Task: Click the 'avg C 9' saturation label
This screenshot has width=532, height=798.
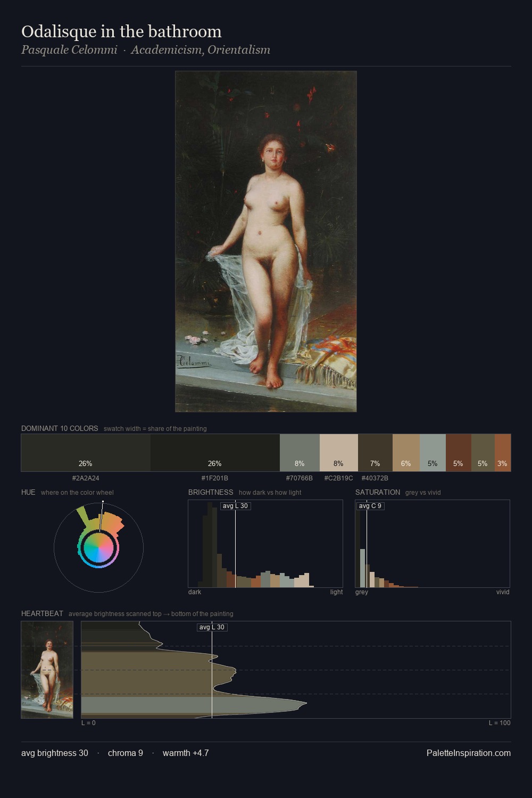Action: coord(370,506)
